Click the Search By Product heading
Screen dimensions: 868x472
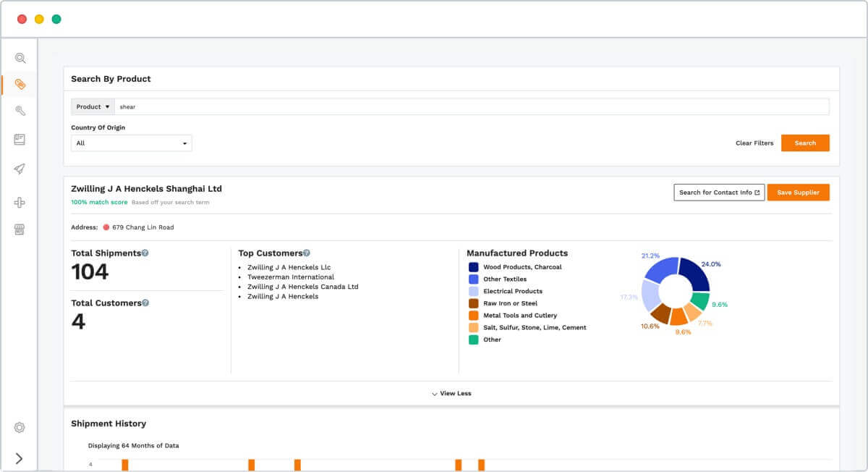pyautogui.click(x=111, y=79)
